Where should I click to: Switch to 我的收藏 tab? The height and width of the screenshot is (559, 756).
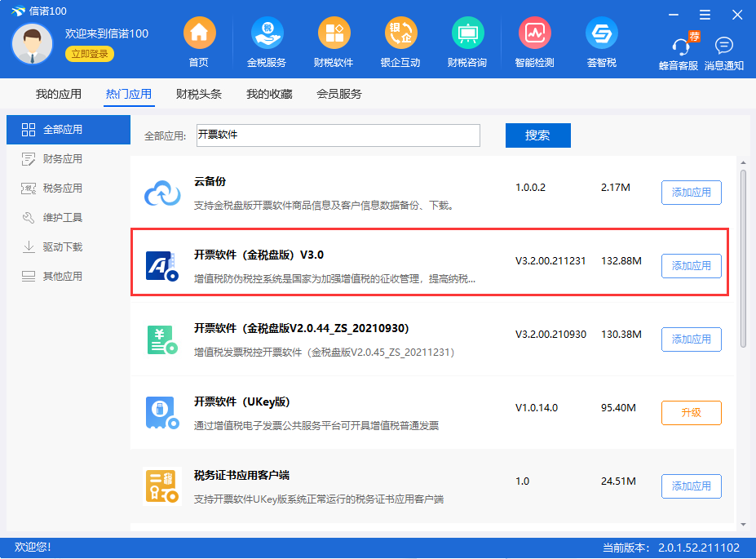click(269, 94)
